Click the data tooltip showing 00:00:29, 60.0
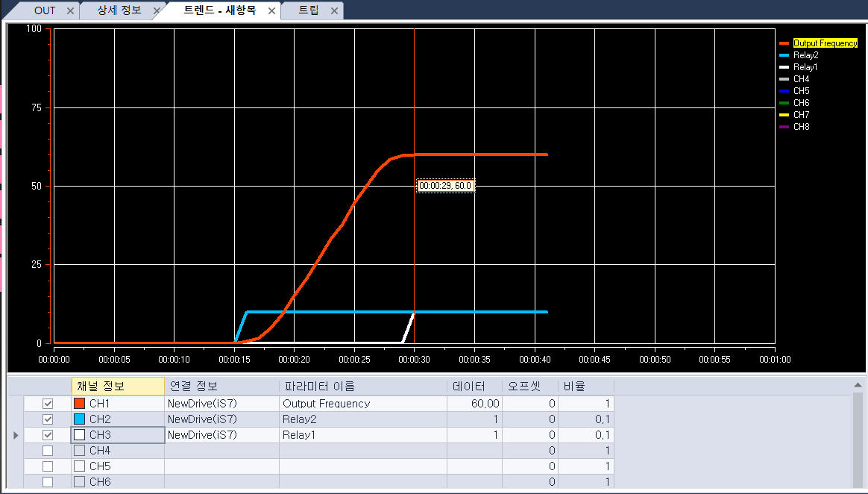 coord(445,185)
